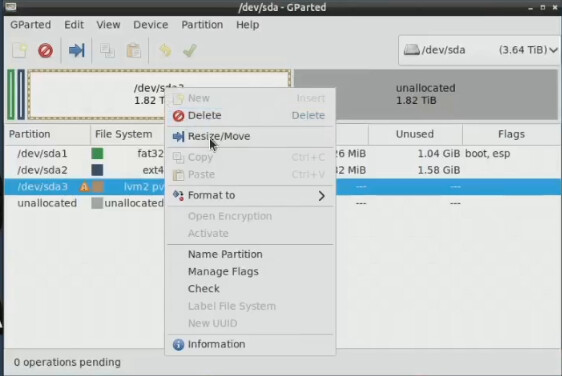The image size is (562, 376).
Task: Click the Unused column header
Action: coord(415,134)
